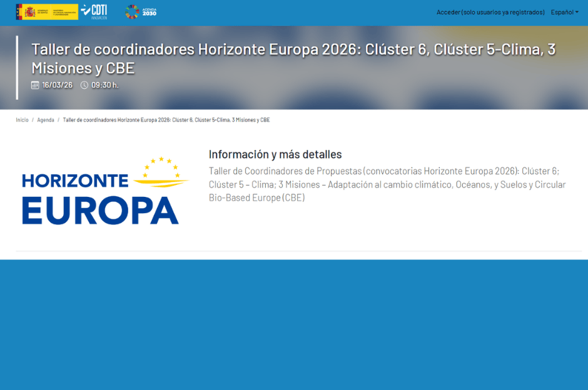Click the event date 16/03/26
Image resolution: width=588 pixels, height=390 pixels.
coord(57,85)
